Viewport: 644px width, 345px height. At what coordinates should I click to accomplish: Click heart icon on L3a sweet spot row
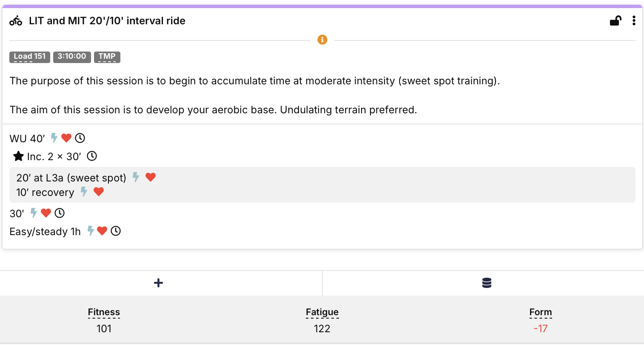[151, 177]
